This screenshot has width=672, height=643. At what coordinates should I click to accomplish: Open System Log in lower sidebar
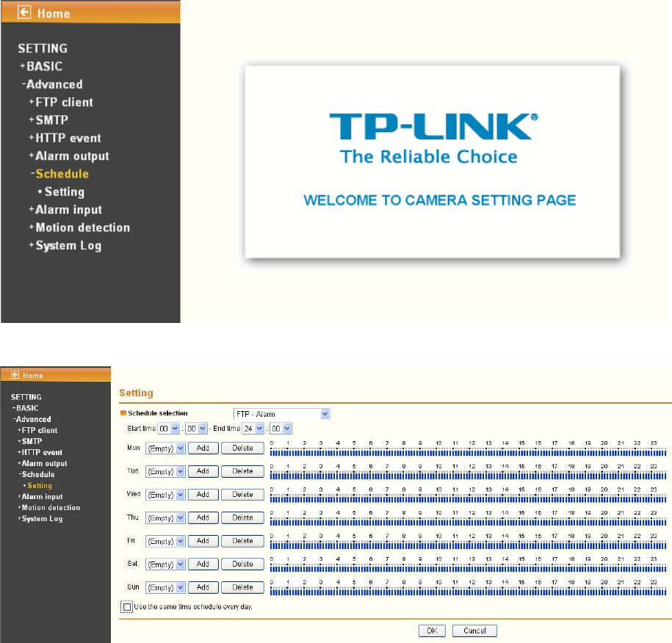[x=40, y=519]
